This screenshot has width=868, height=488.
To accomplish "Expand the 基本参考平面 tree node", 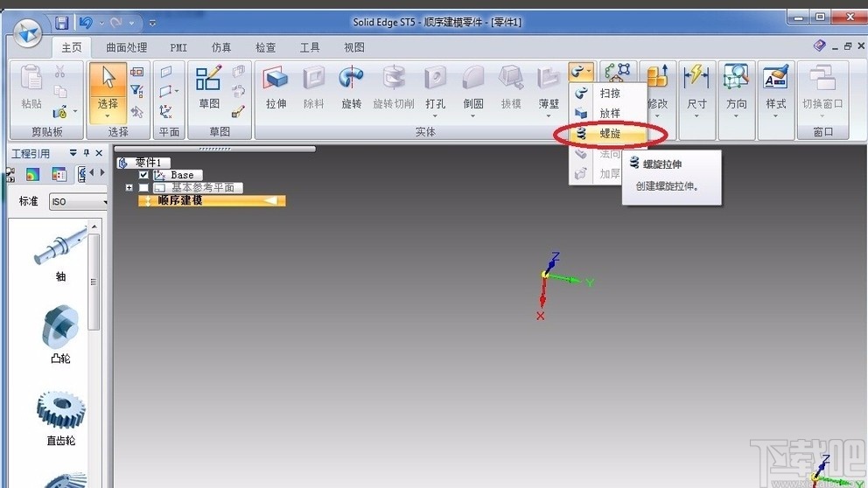I will point(129,188).
